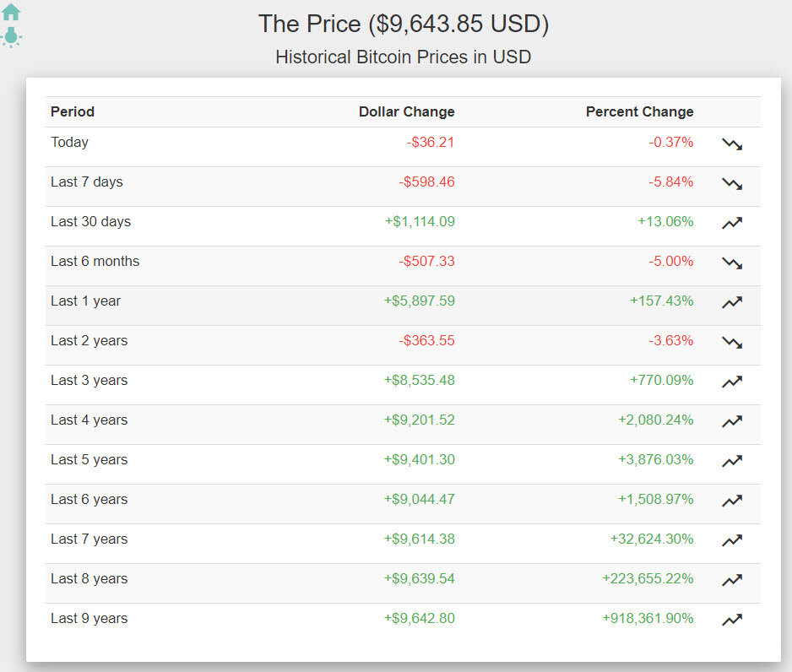
Task: Open the trend chart icon for Today
Action: tap(731, 144)
